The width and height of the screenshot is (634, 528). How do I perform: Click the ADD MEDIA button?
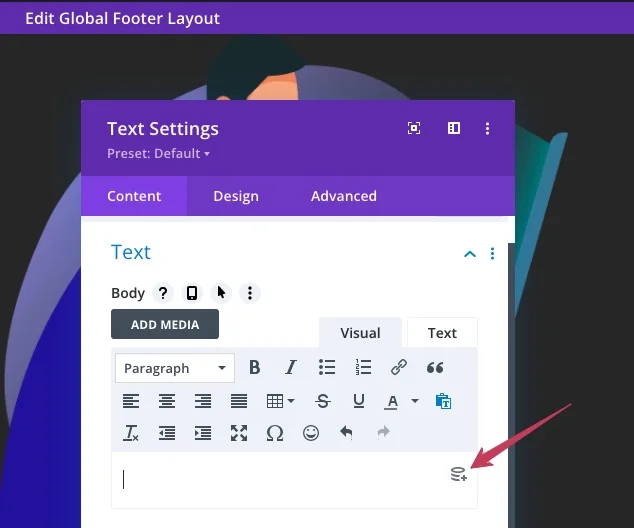165,324
